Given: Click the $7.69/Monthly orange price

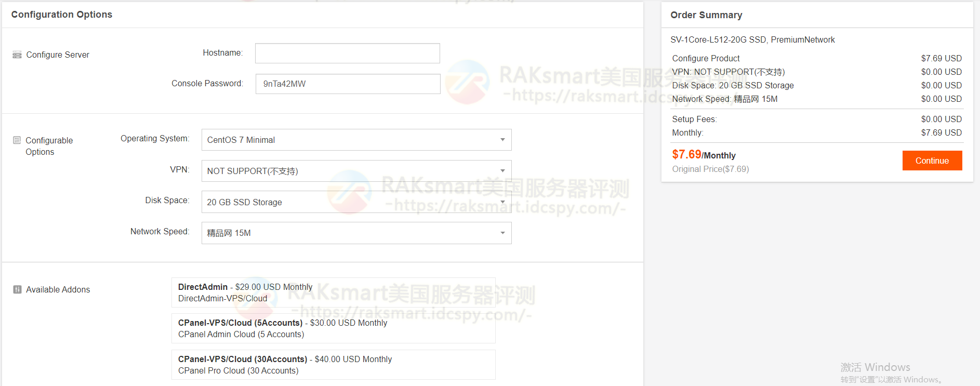Looking at the screenshot, I should (x=704, y=154).
